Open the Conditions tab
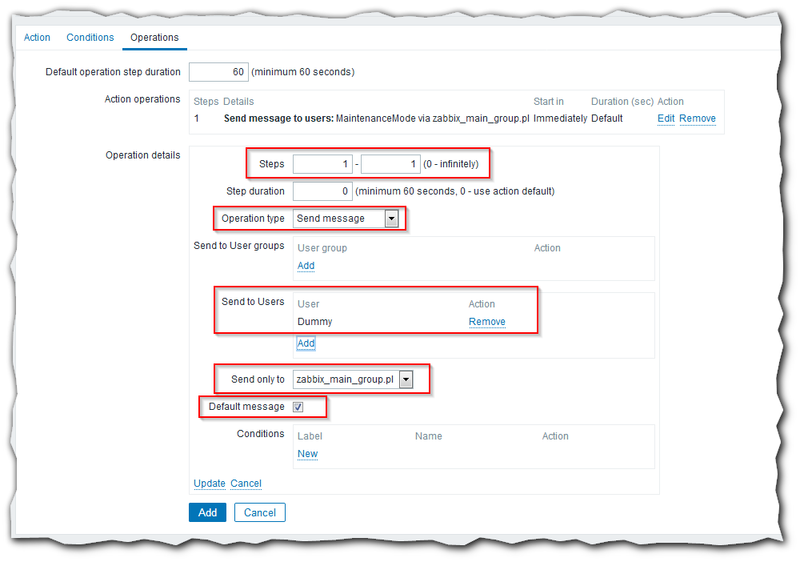 (x=90, y=38)
